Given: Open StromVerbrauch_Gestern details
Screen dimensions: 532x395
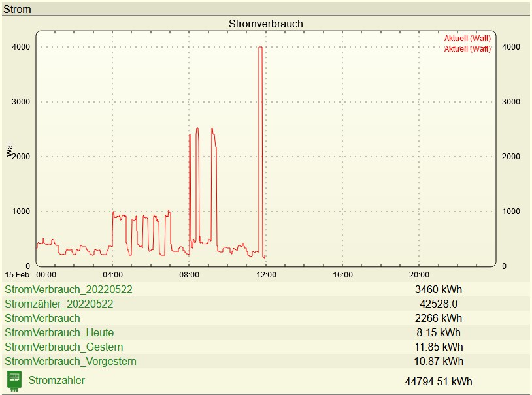Looking at the screenshot, I should pyautogui.click(x=63, y=347).
